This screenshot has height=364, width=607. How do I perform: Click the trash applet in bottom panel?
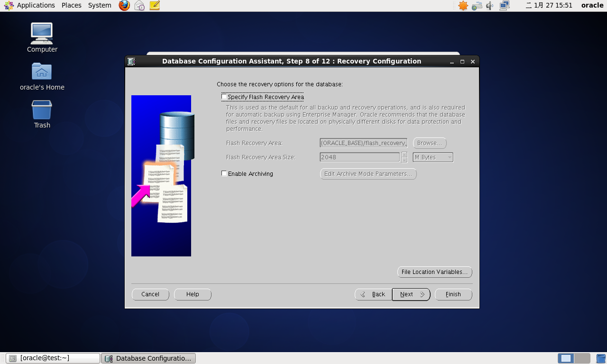click(601, 358)
